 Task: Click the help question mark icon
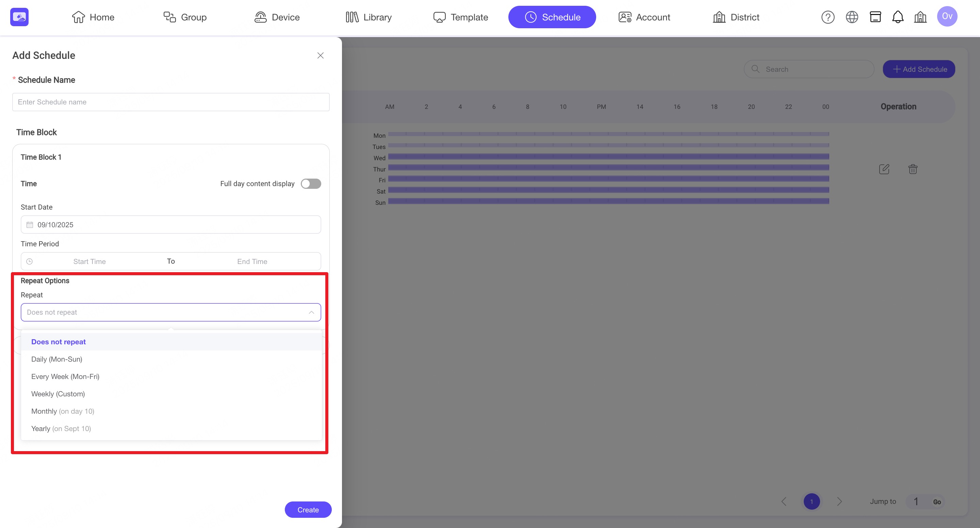coord(828,17)
